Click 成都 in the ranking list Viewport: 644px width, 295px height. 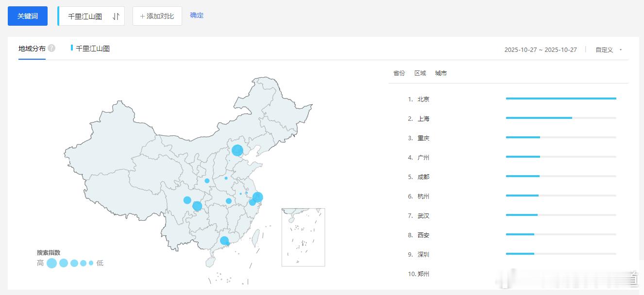point(424,177)
